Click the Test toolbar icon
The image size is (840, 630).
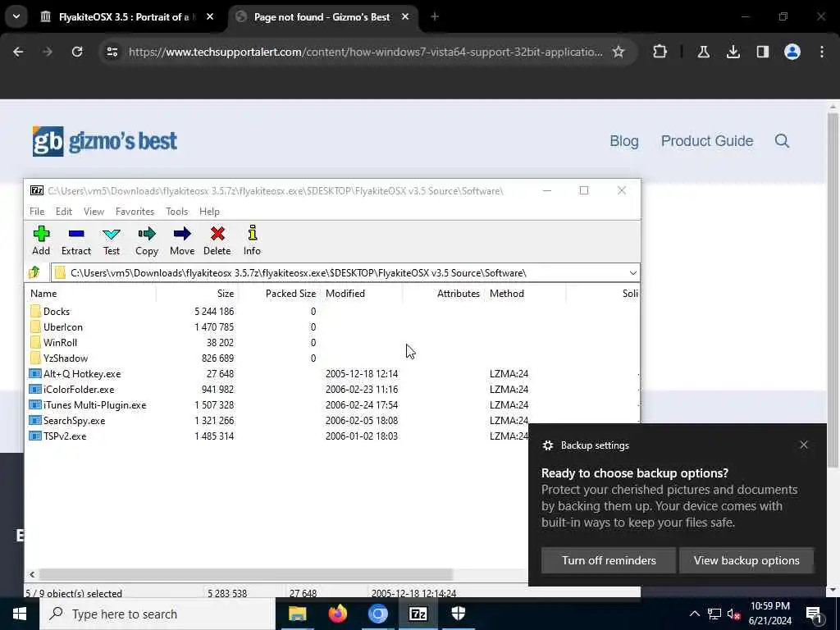(112, 234)
